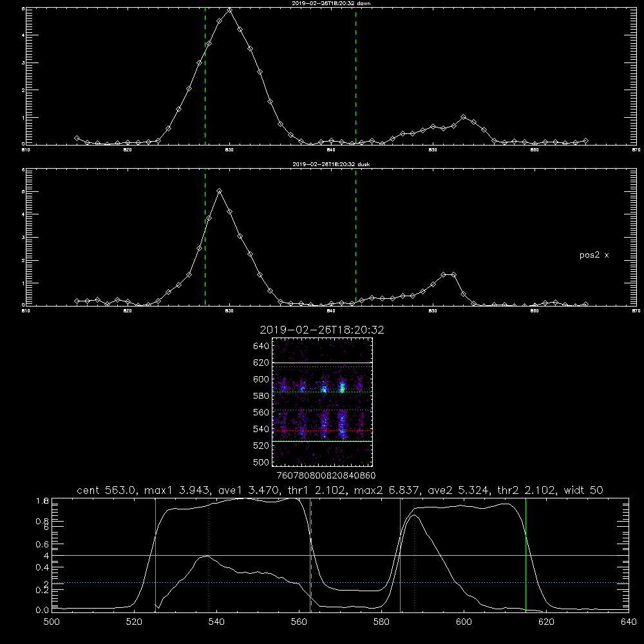This screenshot has height=644, width=644.
Task: Click the 600 tick label on bottom plot x-axis
Action: pos(464,622)
